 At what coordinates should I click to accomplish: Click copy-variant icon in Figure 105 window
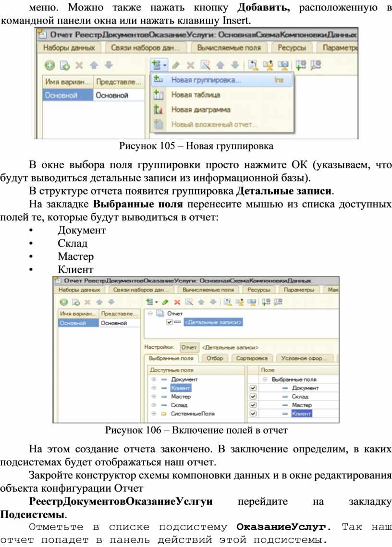(65, 65)
